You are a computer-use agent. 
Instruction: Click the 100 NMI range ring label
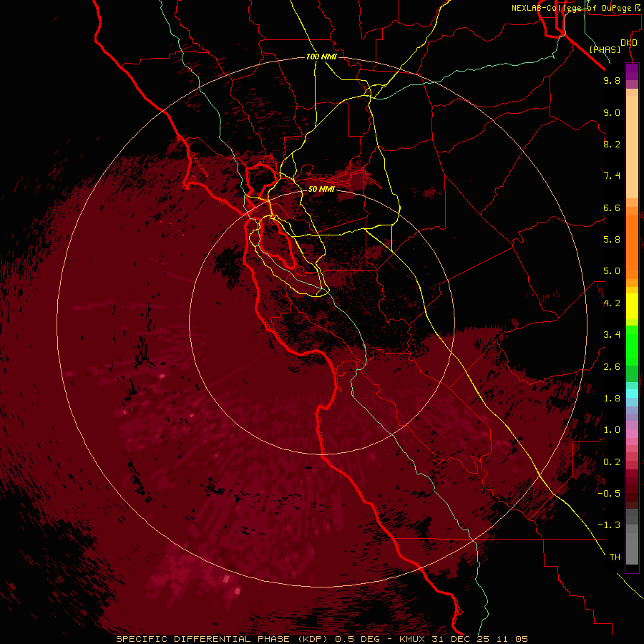point(321,57)
